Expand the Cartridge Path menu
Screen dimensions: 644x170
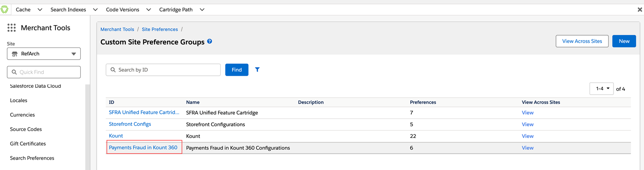(x=182, y=9)
